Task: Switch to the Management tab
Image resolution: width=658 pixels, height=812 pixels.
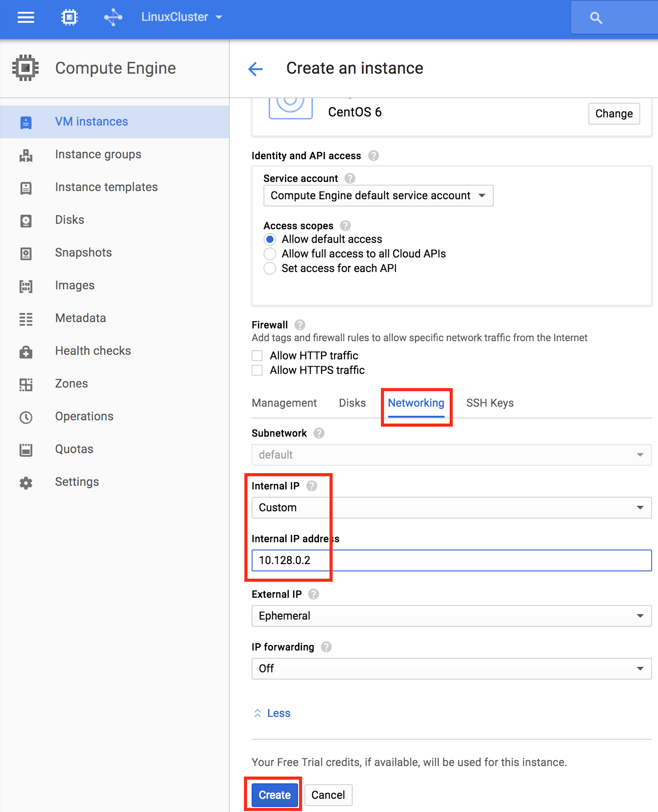Action: point(284,403)
